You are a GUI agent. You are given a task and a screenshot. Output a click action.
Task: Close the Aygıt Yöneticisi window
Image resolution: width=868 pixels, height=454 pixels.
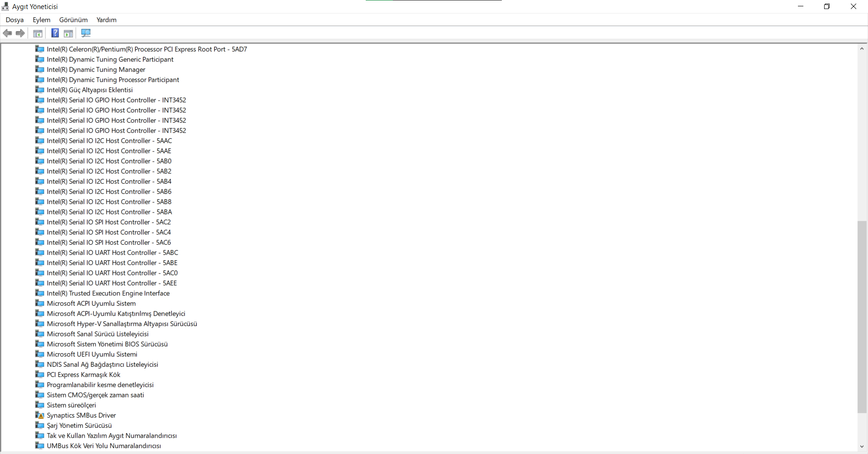(x=854, y=6)
